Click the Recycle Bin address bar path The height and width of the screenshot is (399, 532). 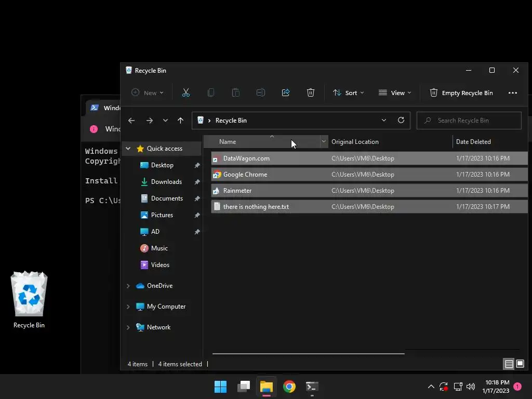(x=231, y=121)
